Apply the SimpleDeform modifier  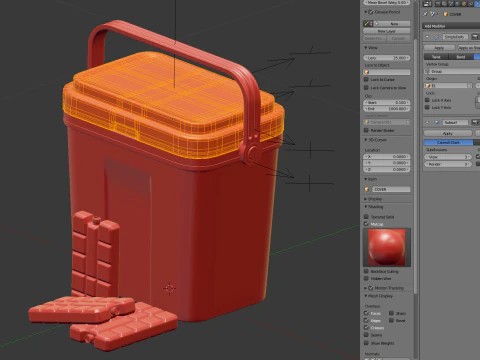(x=439, y=48)
